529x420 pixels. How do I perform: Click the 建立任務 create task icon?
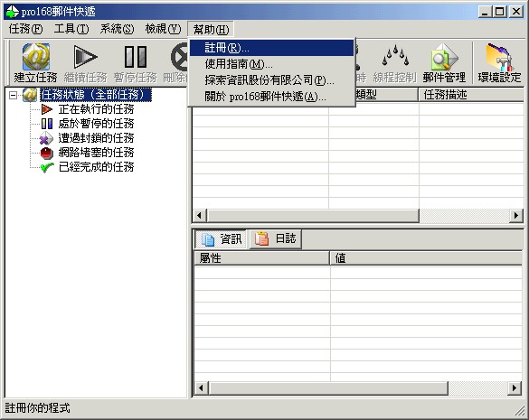click(35, 63)
